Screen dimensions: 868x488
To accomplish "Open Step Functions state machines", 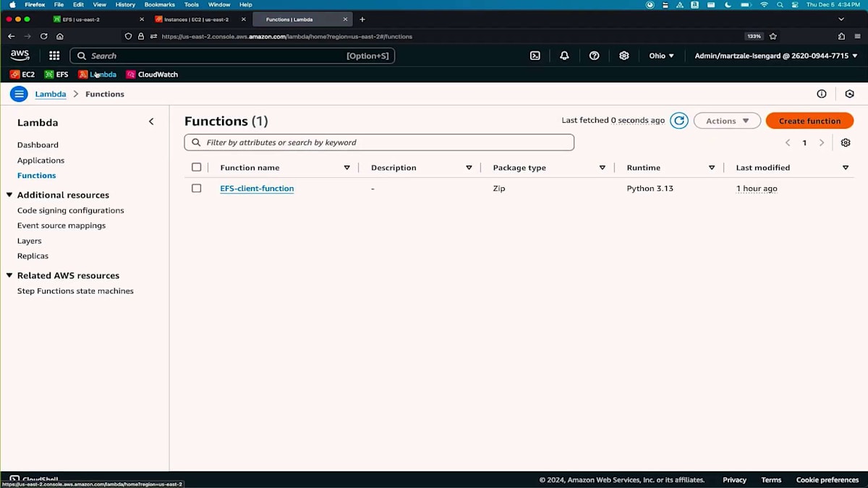I will click(x=75, y=291).
